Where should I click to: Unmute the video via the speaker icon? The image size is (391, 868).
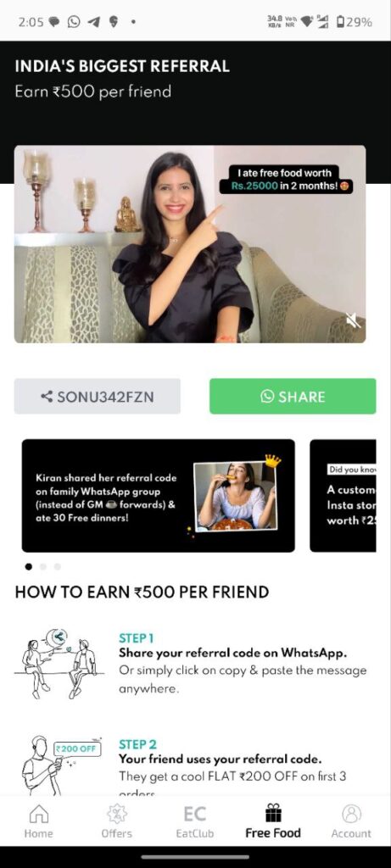pos(353,320)
